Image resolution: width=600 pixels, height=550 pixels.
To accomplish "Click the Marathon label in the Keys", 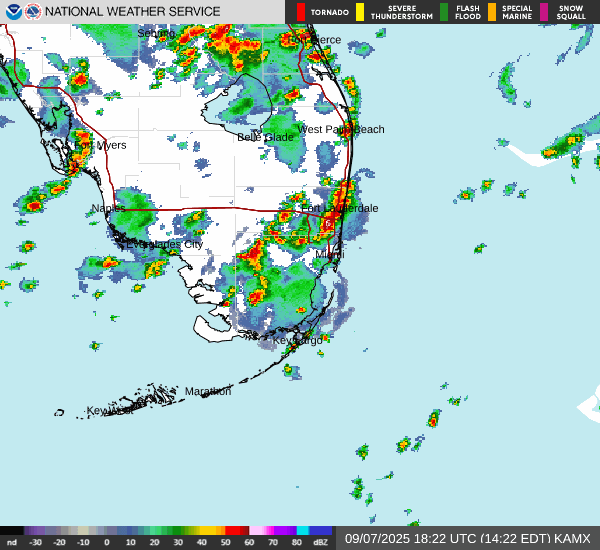I will tap(208, 391).
